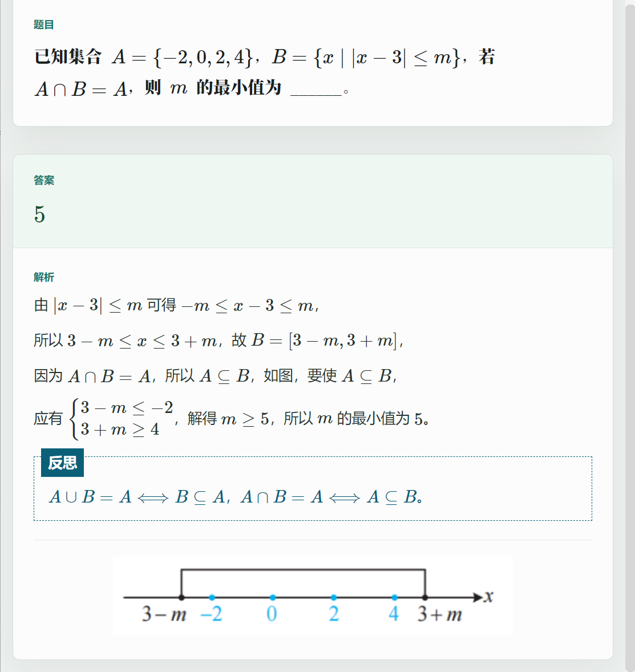Viewport: 635px width, 672px height.
Task: Click the blue point labeled 2
Action: (x=334, y=597)
